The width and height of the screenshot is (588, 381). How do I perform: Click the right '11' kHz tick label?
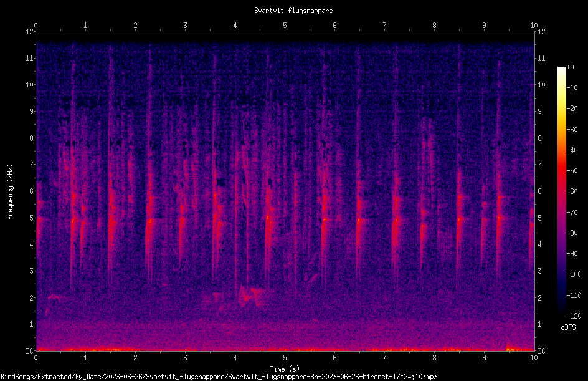click(x=541, y=58)
